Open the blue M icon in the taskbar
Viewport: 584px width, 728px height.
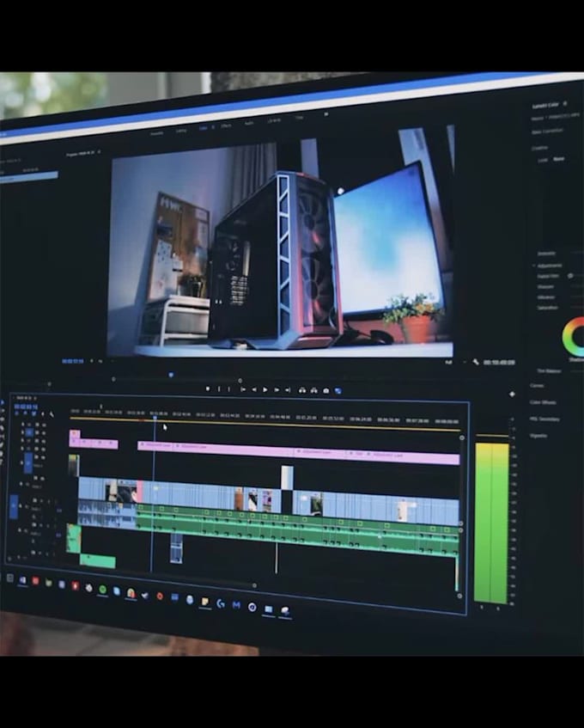236,605
